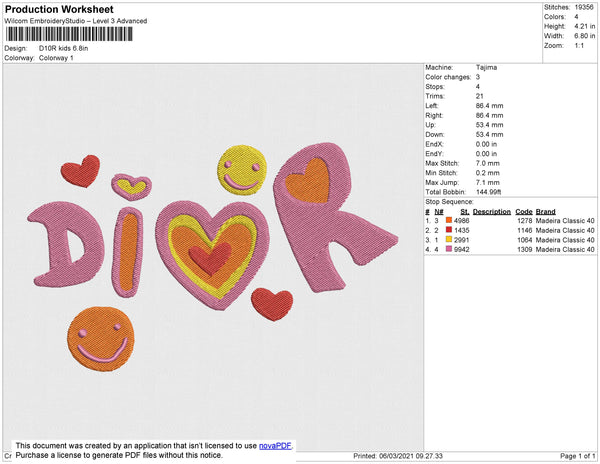This screenshot has height=464, width=600.
Task: Select the 'Wilcom EmbroideryStudio' subtitle line
Action: pos(76,21)
